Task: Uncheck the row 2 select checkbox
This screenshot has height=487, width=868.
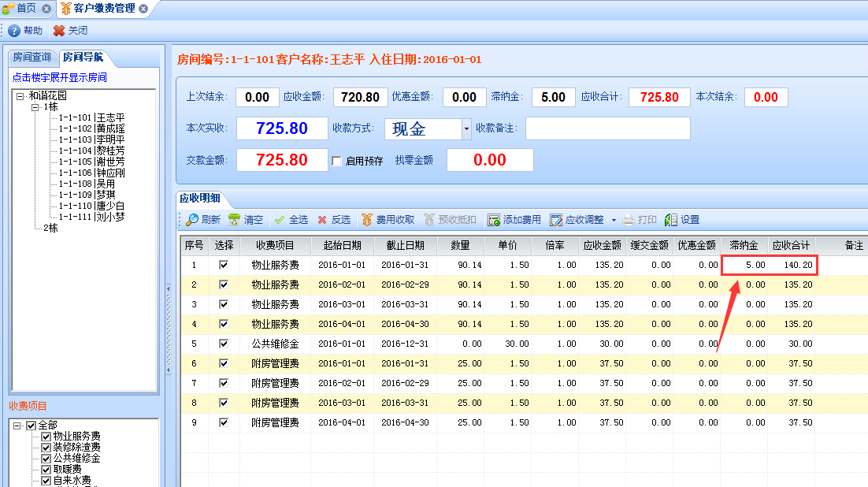Action: point(224,284)
